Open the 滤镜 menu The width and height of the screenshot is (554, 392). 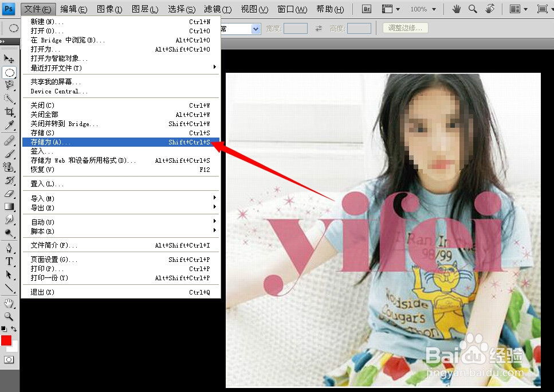pos(218,9)
